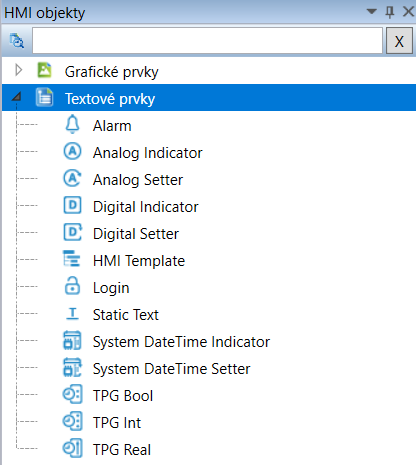Select the Static Text icon

[72, 313]
